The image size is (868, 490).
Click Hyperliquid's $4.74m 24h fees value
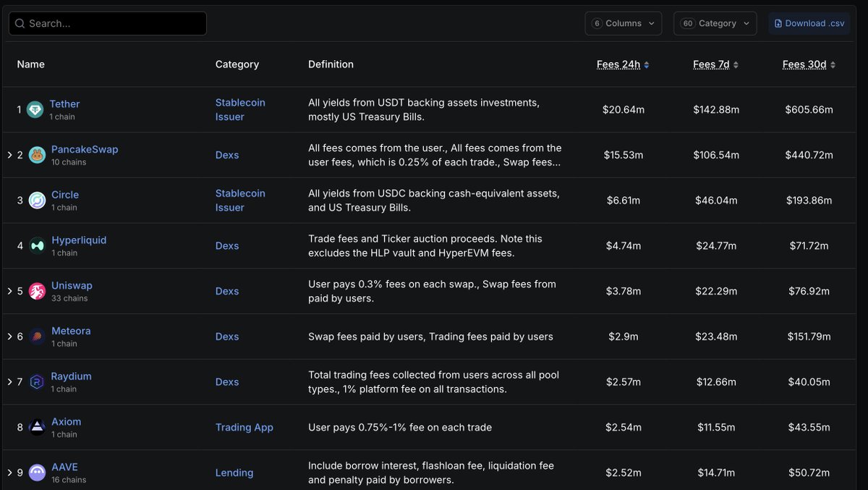click(x=624, y=246)
